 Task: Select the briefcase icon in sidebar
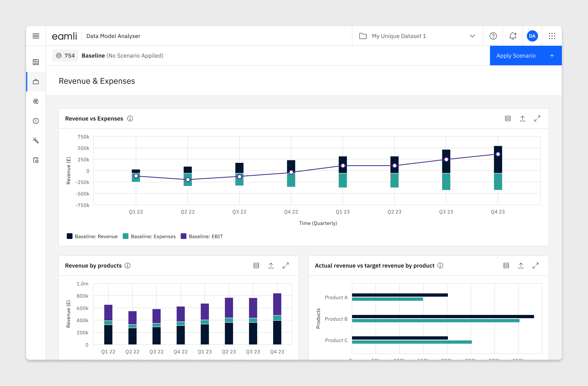tap(36, 82)
